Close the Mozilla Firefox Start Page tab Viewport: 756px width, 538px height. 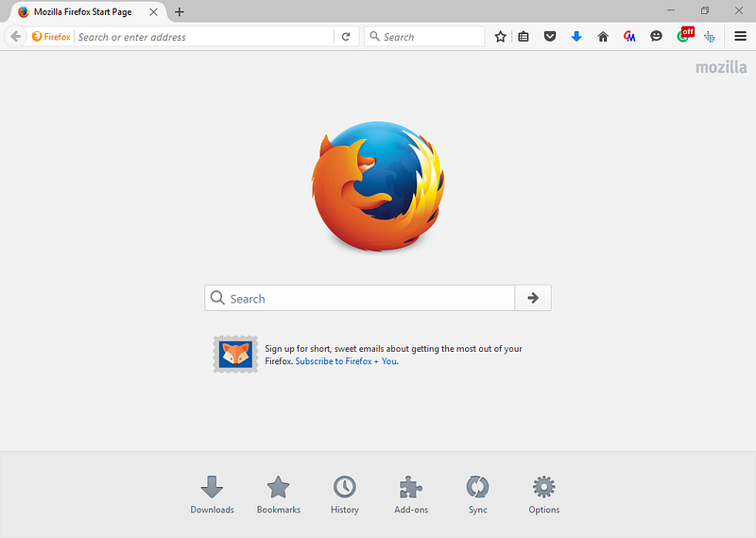(x=153, y=12)
